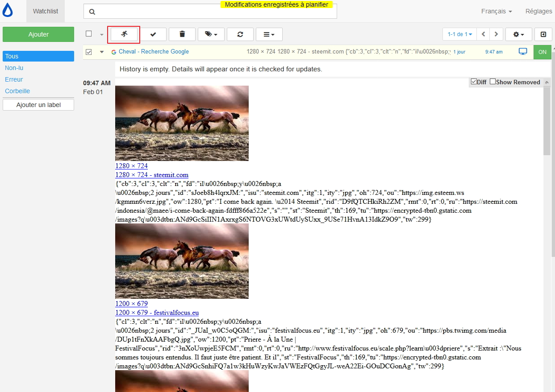The height and width of the screenshot is (392, 555).
Task: Switch to Watchlist tab
Action: (46, 11)
